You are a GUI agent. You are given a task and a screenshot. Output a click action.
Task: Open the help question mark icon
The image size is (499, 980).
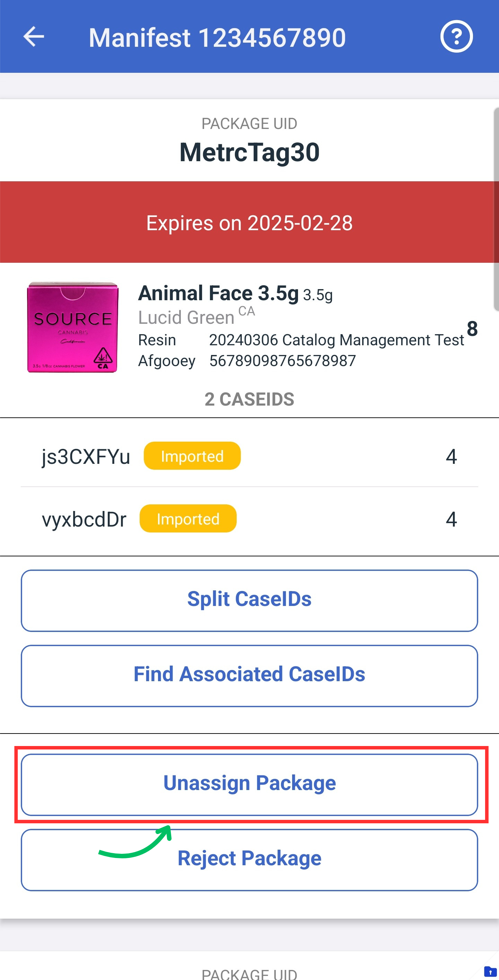[x=456, y=36]
